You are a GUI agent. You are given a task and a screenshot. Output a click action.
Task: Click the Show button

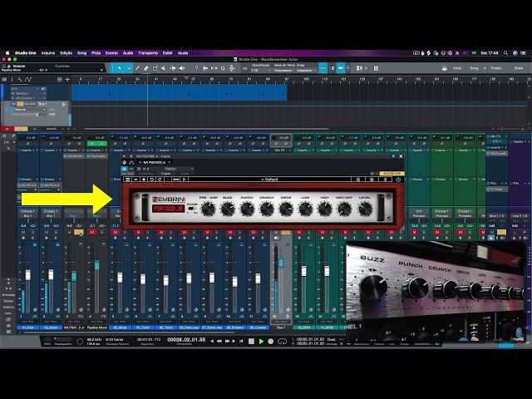(519, 68)
